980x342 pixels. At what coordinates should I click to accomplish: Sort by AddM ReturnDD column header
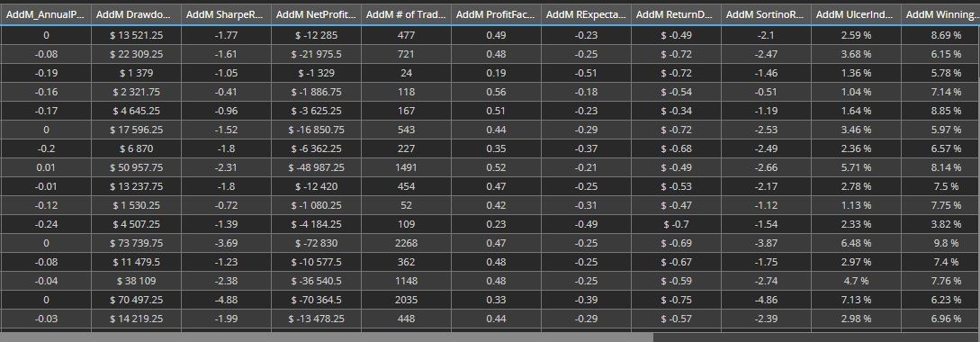676,13
